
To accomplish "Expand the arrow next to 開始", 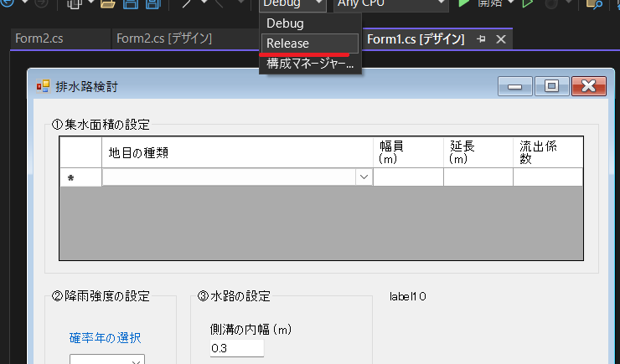I will pos(510,3).
